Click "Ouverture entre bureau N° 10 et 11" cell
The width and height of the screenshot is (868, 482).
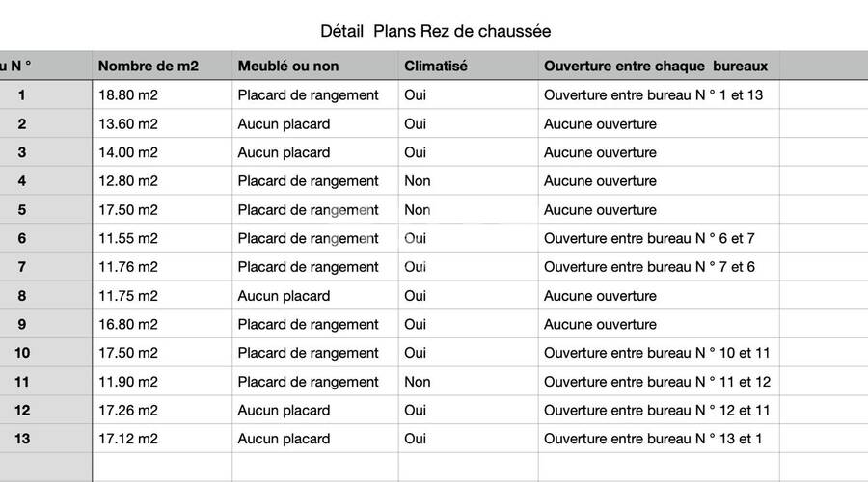point(657,353)
